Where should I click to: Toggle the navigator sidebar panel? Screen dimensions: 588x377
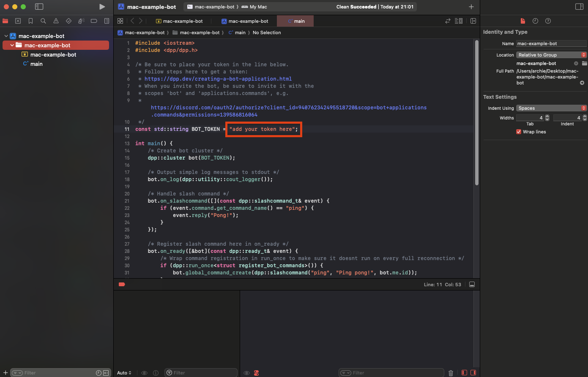click(39, 7)
